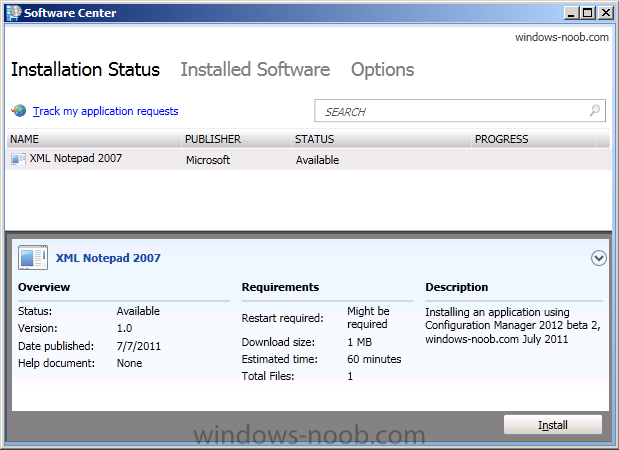This screenshot has height=450, width=619.
Task: Click the Help document value None
Action: [129, 363]
